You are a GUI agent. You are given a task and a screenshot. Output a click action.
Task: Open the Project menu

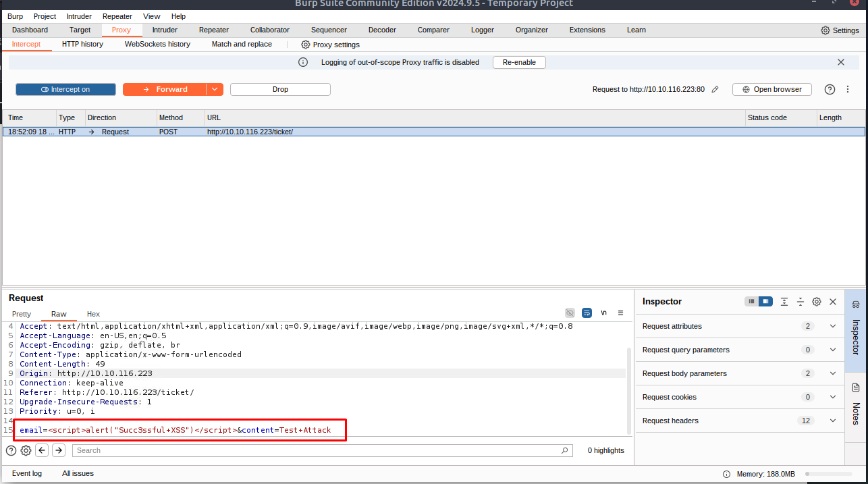[x=45, y=16]
